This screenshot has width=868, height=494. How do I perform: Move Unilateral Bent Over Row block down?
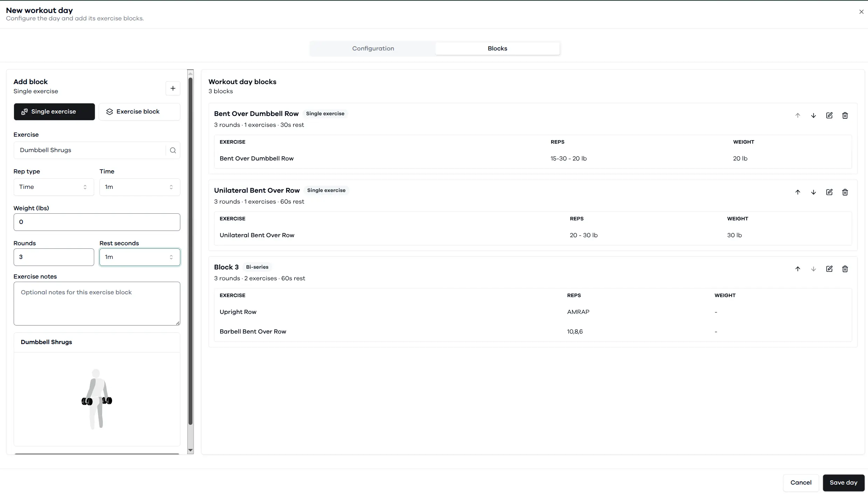click(x=813, y=192)
